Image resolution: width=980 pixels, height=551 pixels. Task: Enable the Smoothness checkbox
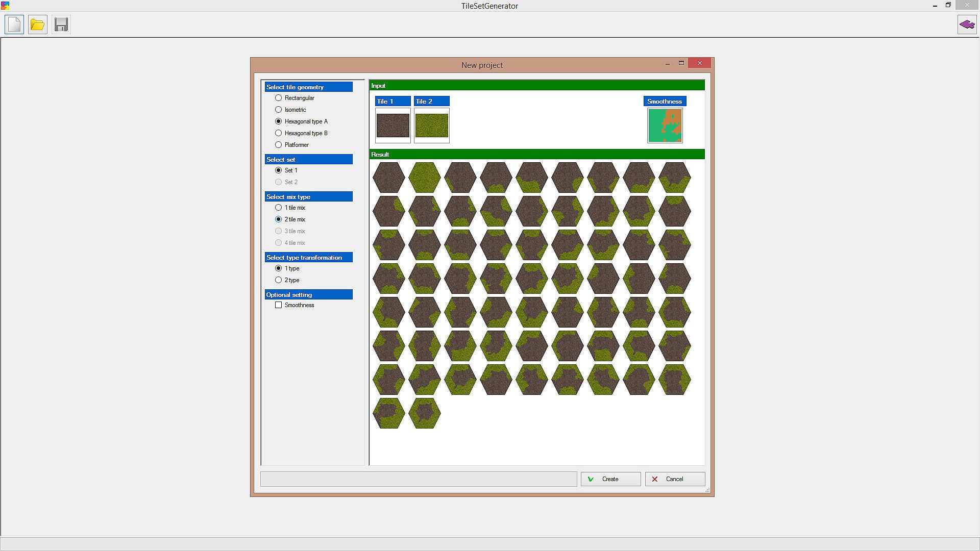[279, 305]
